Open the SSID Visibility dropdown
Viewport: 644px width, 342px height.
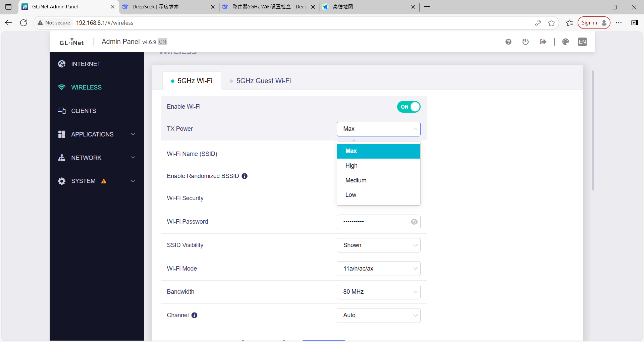click(378, 245)
